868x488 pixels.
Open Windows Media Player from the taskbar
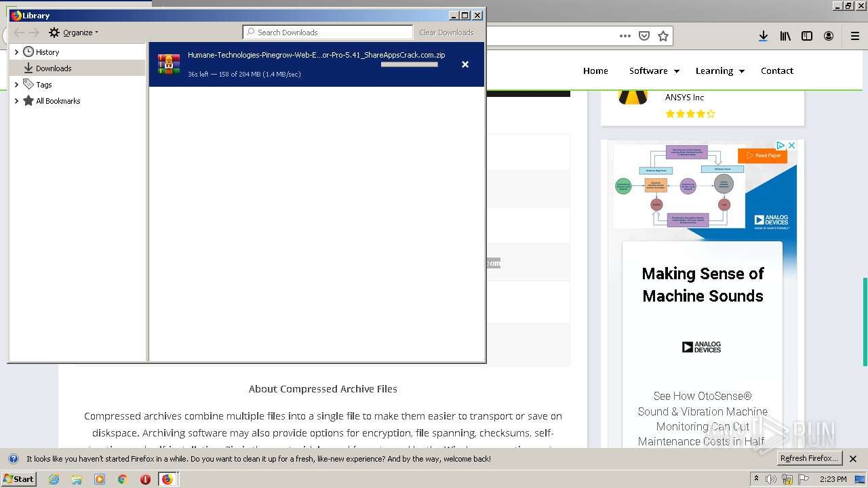pos(100,479)
